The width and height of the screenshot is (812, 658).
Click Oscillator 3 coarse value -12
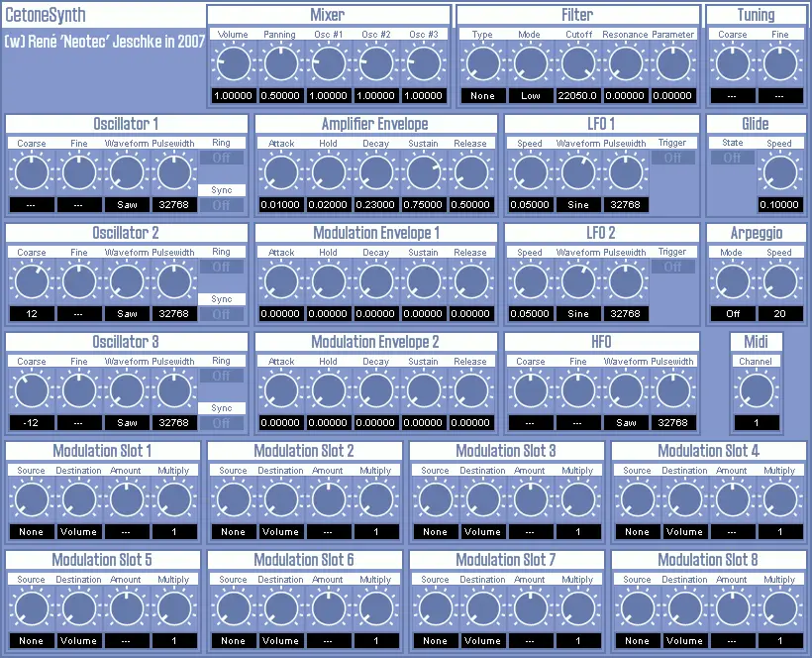click(x=32, y=423)
